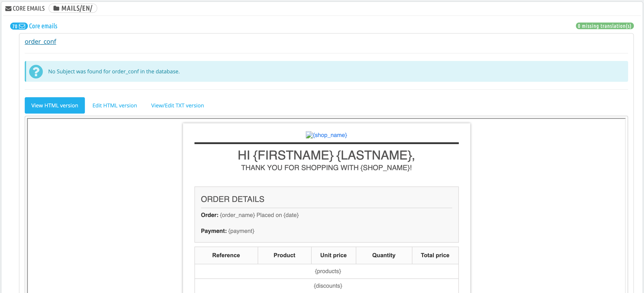The height and width of the screenshot is (293, 644).
Task: Open the View/Edit TXT version tab
Action: (x=177, y=105)
